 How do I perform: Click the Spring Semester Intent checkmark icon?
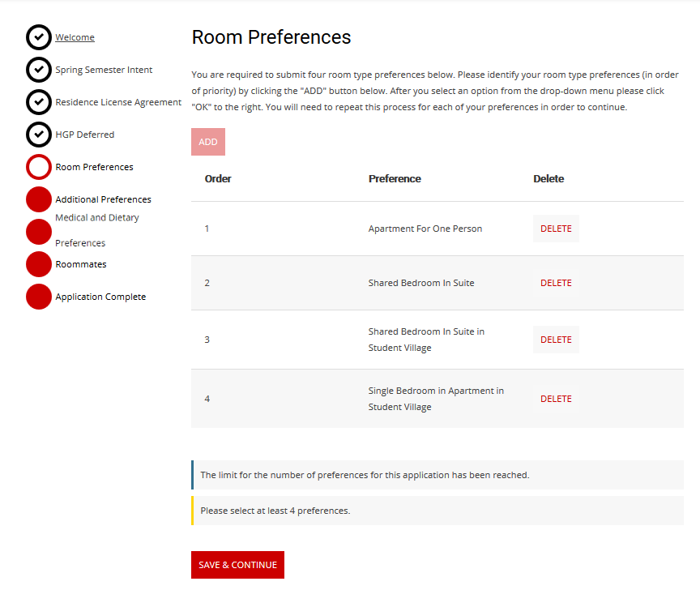click(x=39, y=70)
